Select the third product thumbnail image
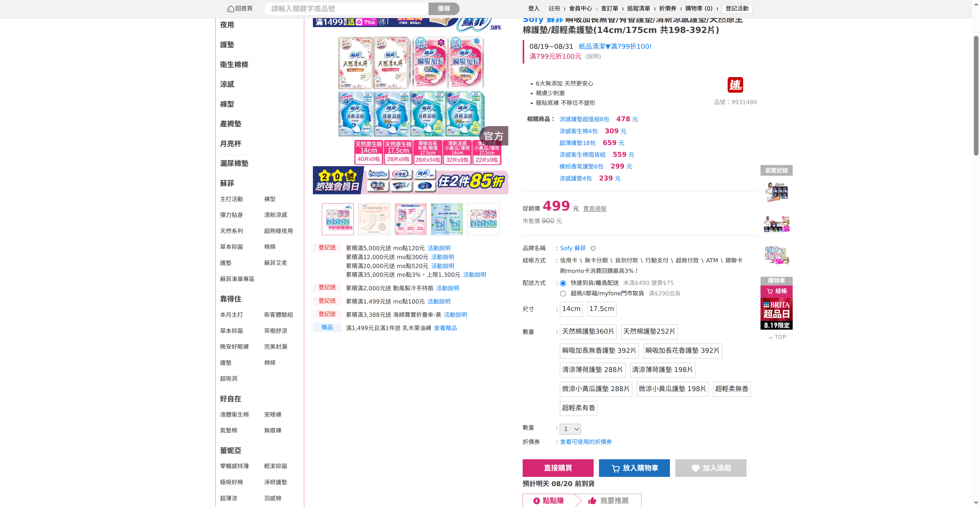980x507 pixels. point(410,219)
